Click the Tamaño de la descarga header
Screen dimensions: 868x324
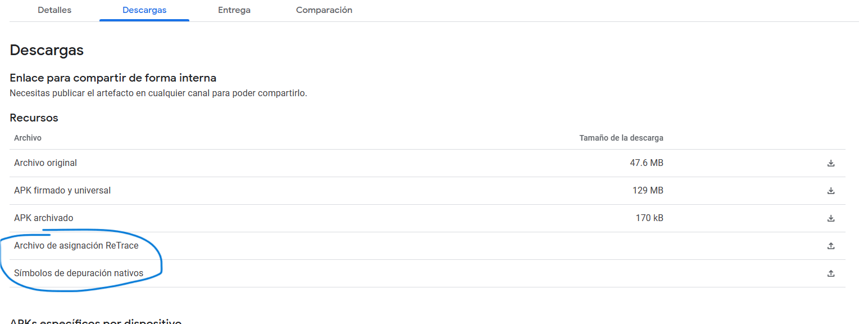click(x=621, y=138)
